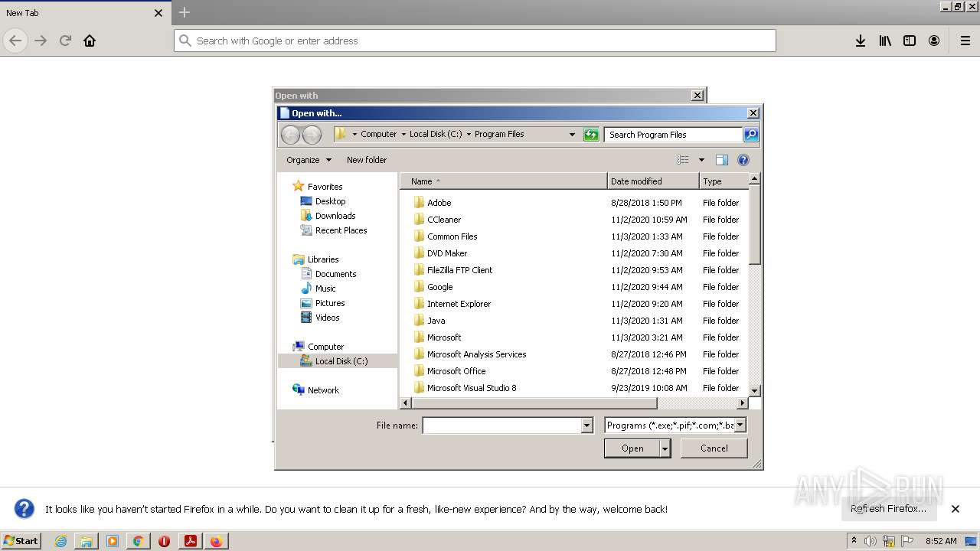This screenshot has height=551, width=980.
Task: Select the Microsoft Office folder
Action: pos(456,371)
